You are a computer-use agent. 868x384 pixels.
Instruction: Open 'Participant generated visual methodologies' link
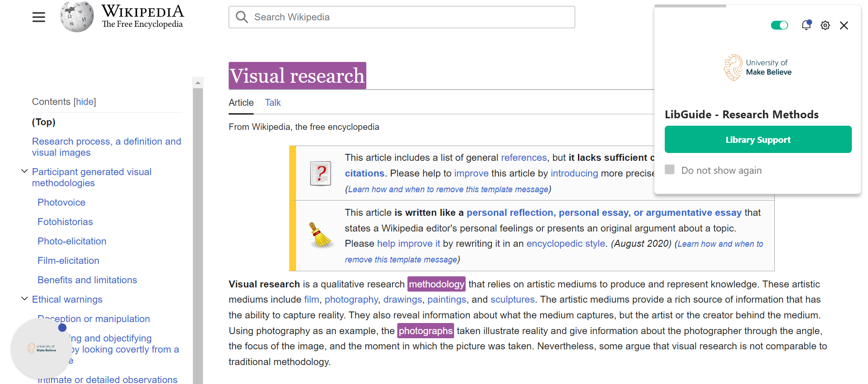tap(91, 177)
